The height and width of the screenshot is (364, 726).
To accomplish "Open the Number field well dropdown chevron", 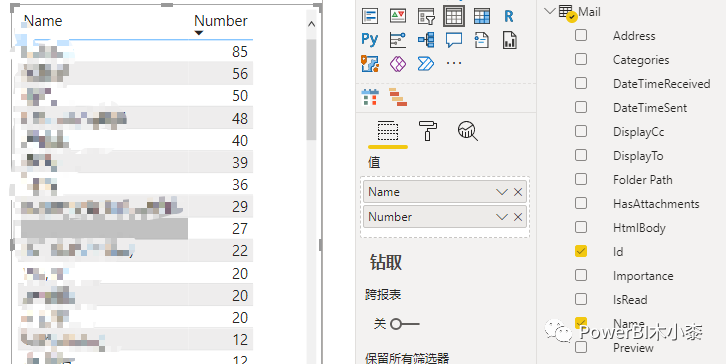I will pyautogui.click(x=502, y=217).
